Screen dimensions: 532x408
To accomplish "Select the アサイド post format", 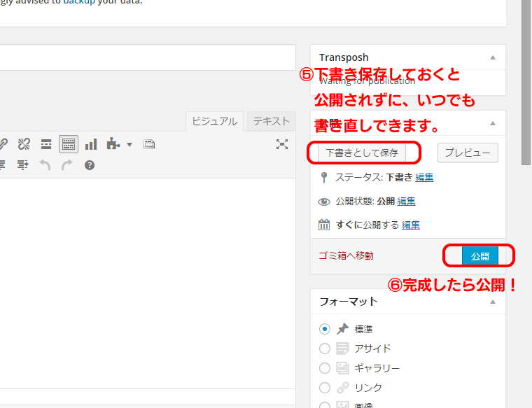I will [x=325, y=349].
